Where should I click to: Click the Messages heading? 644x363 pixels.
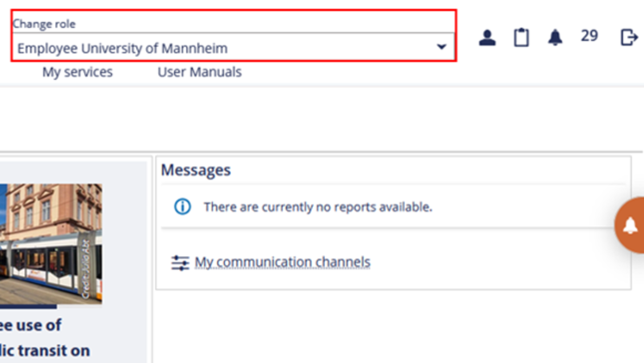196,170
